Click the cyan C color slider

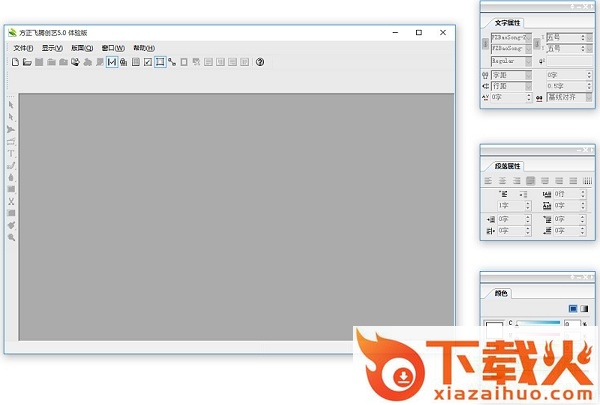pos(538,324)
